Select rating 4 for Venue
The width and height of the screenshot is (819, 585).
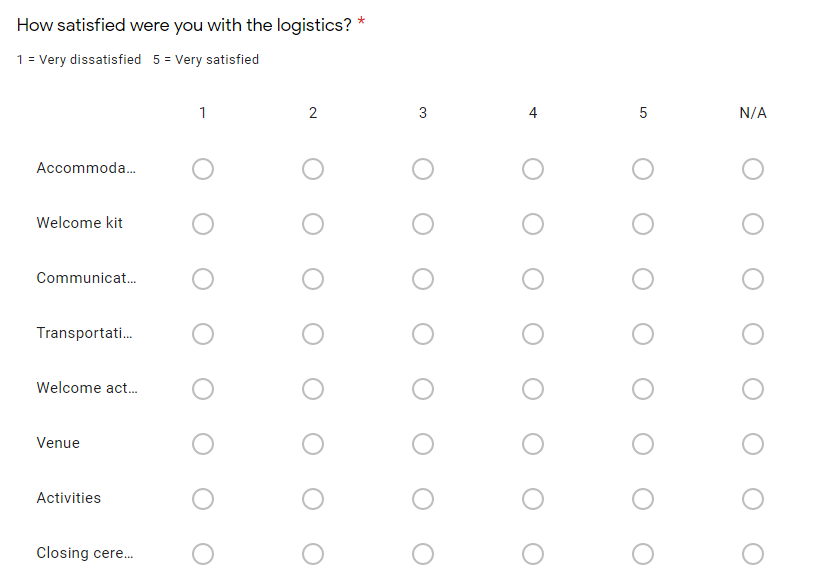point(533,444)
